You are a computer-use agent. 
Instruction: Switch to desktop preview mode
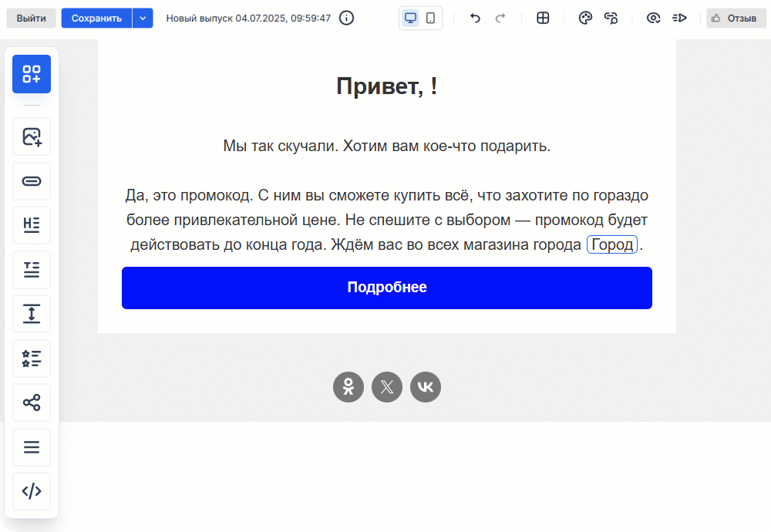pyautogui.click(x=411, y=18)
